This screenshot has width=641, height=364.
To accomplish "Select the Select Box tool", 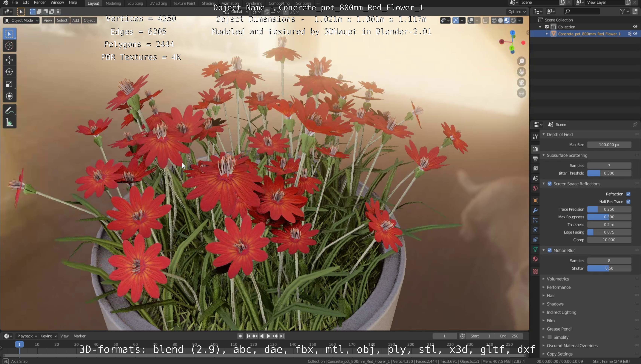I will tap(9, 34).
